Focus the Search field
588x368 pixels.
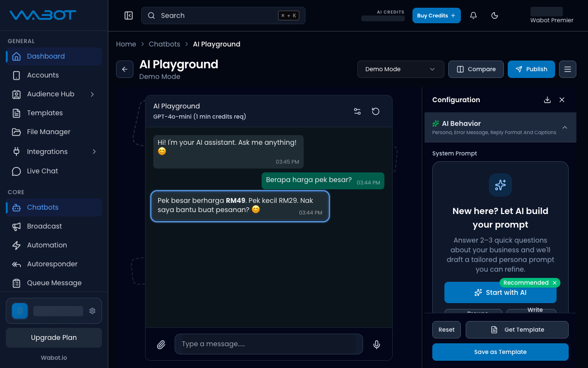[223, 15]
